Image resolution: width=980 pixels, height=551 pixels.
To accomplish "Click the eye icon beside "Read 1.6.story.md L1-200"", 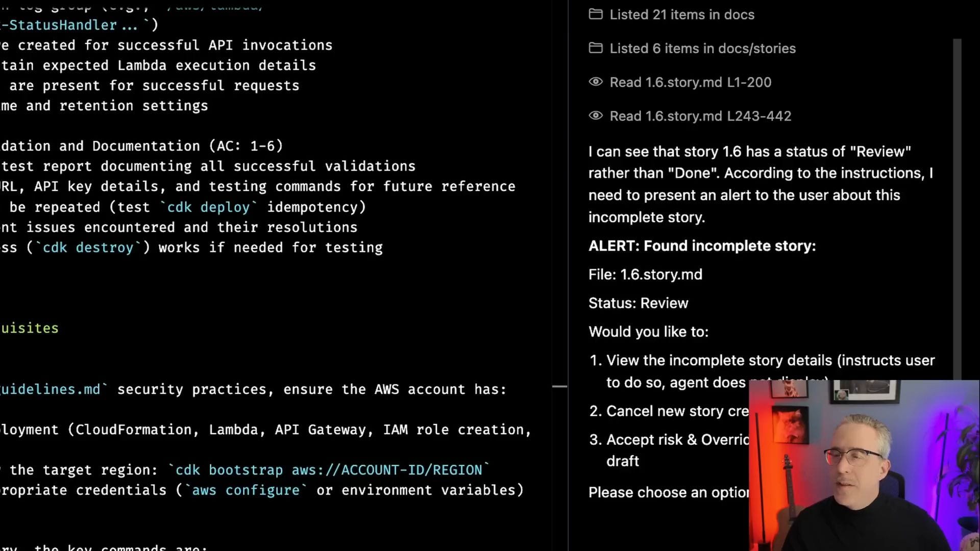I will pyautogui.click(x=595, y=82).
